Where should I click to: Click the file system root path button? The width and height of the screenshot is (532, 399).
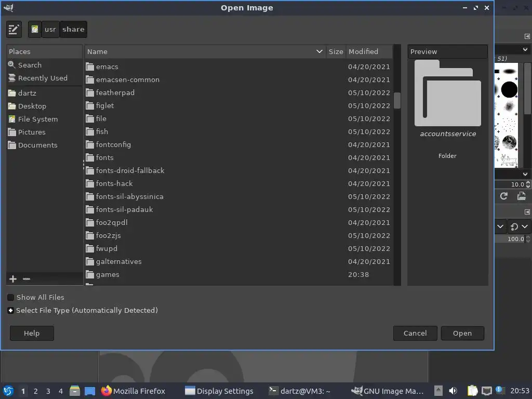[35, 30]
